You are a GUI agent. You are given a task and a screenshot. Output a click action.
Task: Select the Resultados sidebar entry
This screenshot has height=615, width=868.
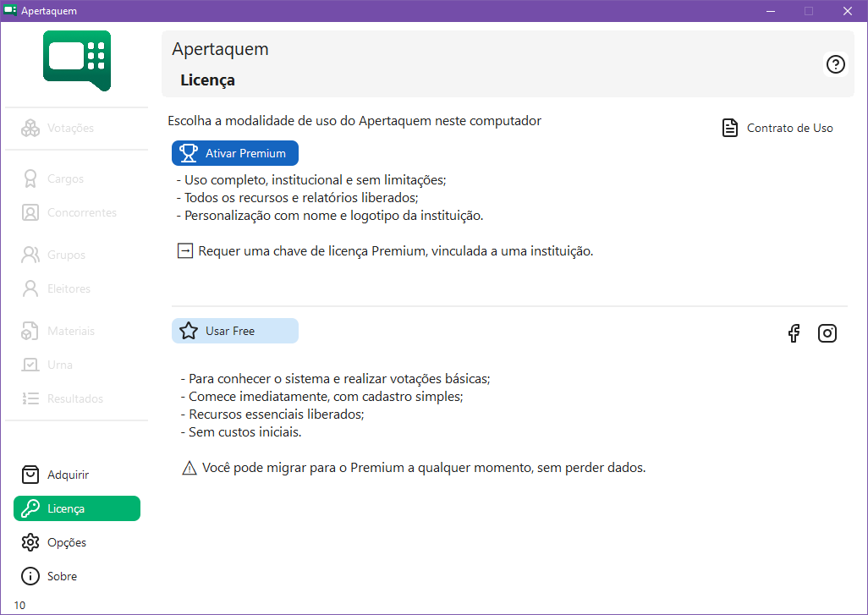tap(76, 398)
